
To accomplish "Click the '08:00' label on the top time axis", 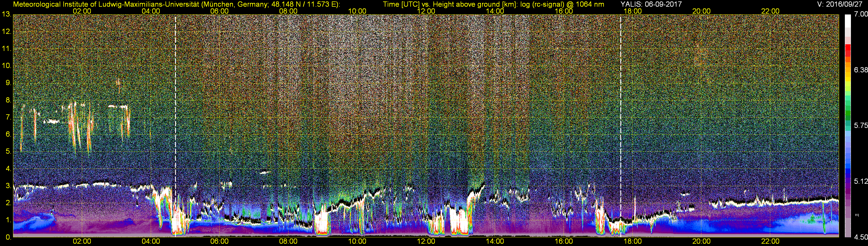I will tap(288, 11).
